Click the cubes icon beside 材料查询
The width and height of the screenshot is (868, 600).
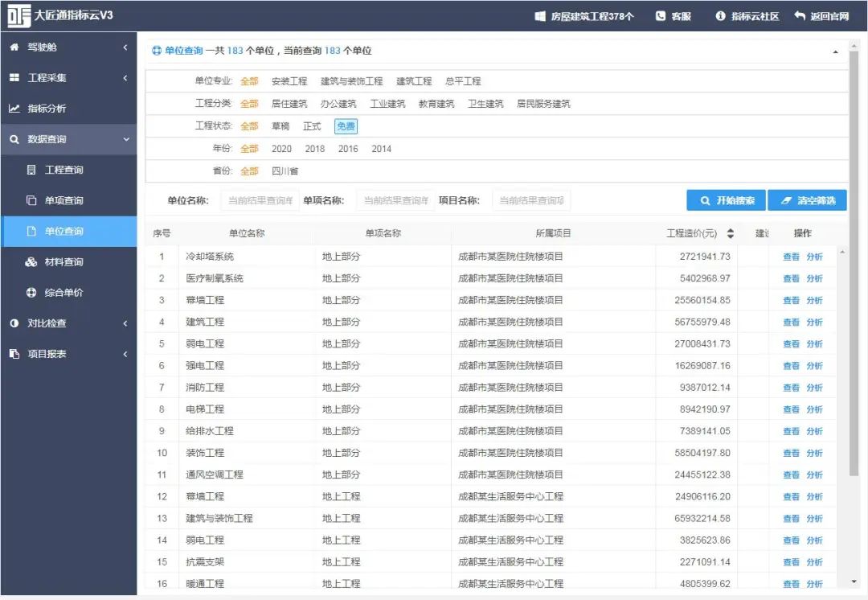pyautogui.click(x=31, y=261)
